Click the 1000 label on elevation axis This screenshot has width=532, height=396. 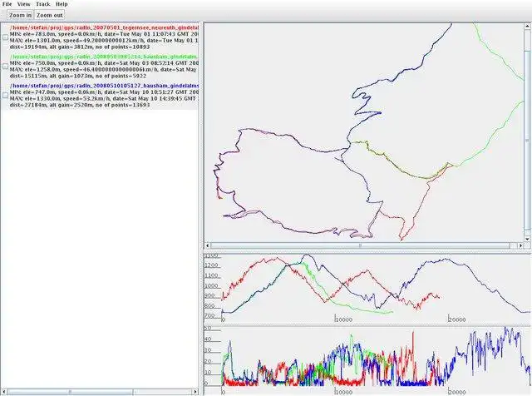point(211,285)
